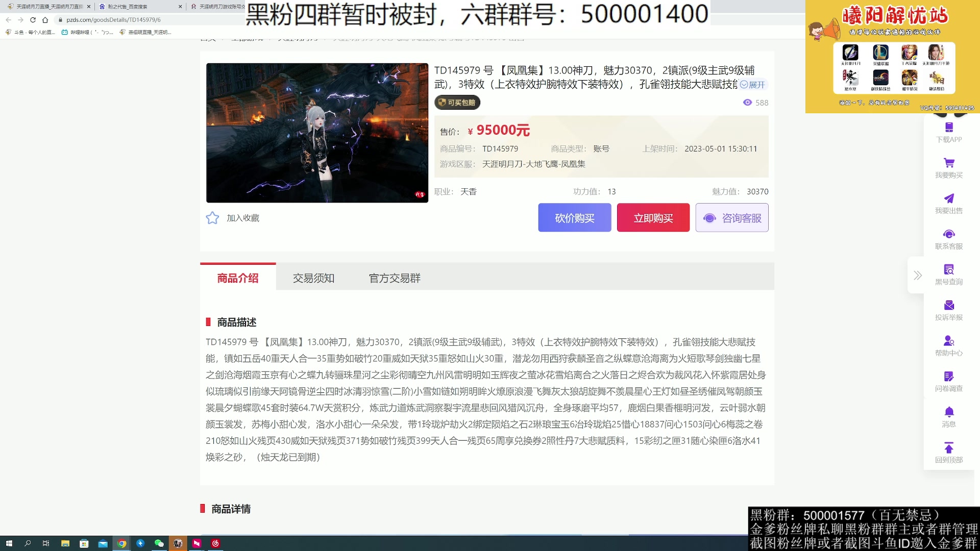Launch WeChat from the taskbar

click(x=158, y=543)
